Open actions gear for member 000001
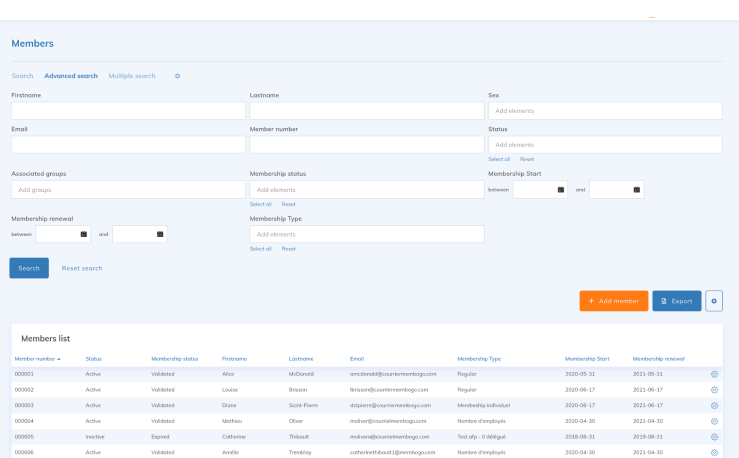739x458 pixels. [x=714, y=374]
